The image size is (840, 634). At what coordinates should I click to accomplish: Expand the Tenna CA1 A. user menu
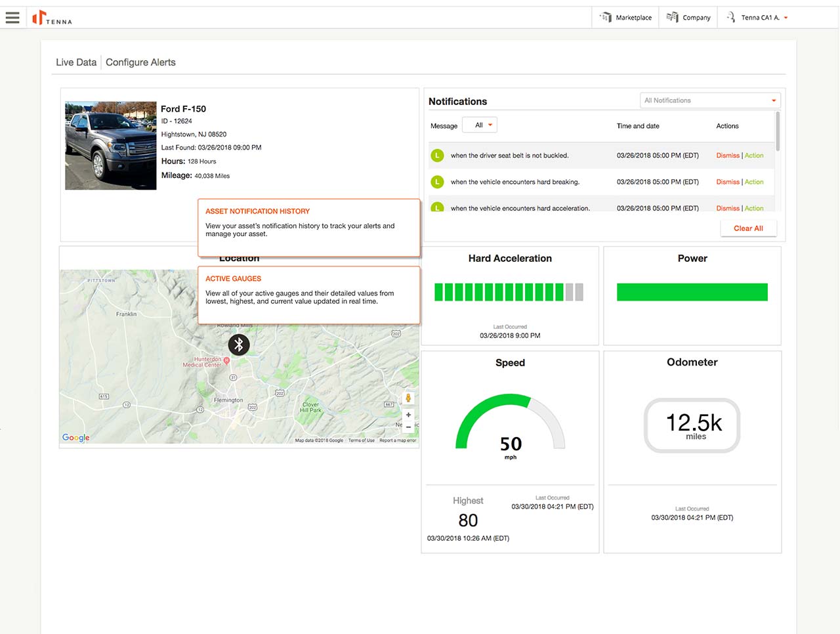click(760, 18)
